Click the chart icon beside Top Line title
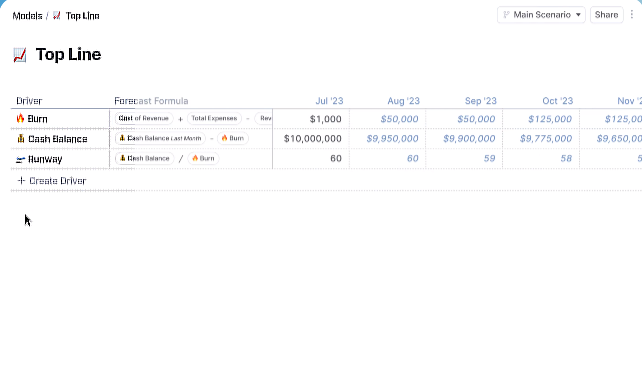 coord(20,55)
